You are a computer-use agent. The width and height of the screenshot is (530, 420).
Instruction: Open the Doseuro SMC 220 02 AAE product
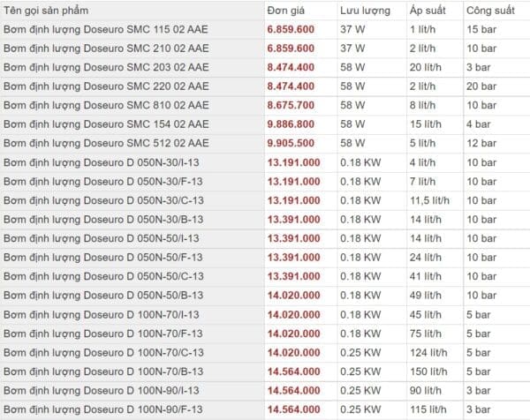(106, 86)
